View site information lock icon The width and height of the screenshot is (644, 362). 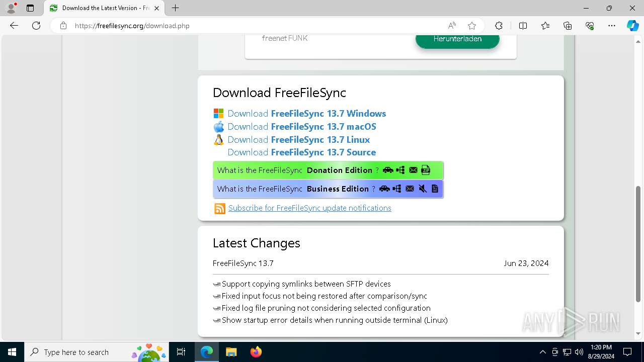(x=63, y=26)
